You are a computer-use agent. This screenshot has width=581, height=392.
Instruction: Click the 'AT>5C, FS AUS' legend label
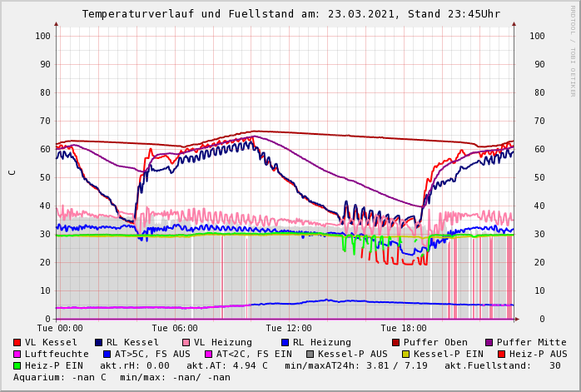[152, 354]
